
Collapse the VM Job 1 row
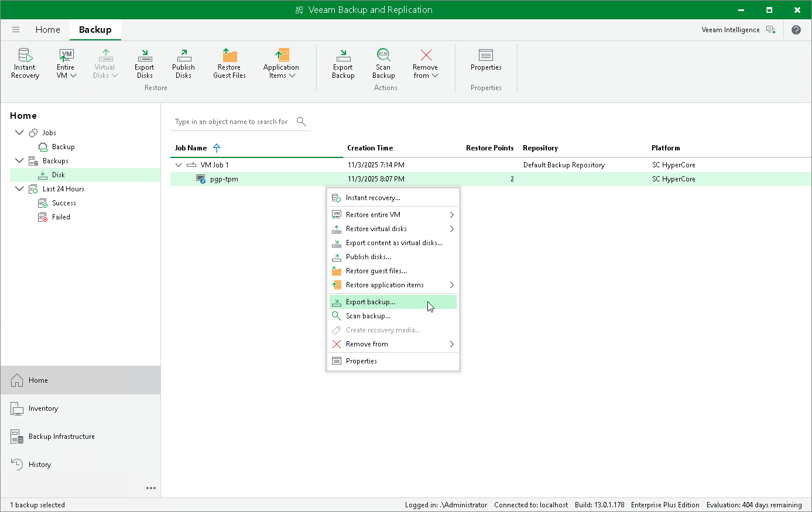(x=179, y=165)
